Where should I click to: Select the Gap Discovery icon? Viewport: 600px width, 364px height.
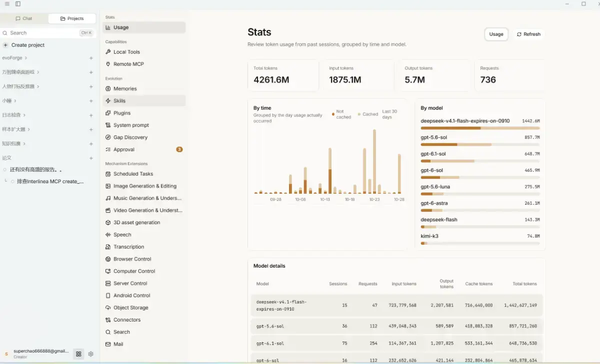tap(108, 137)
